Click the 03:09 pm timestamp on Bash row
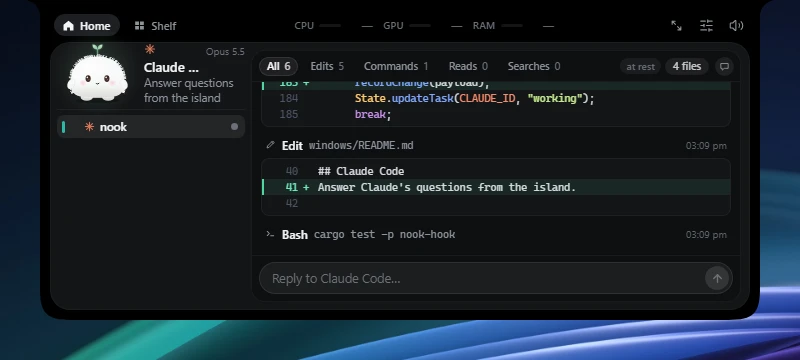800x360 pixels. 706,235
